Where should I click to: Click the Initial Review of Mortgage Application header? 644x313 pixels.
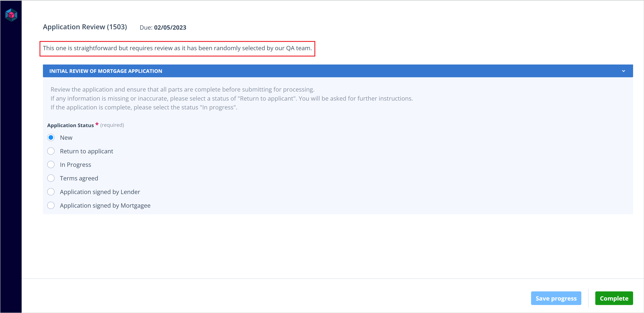point(338,71)
